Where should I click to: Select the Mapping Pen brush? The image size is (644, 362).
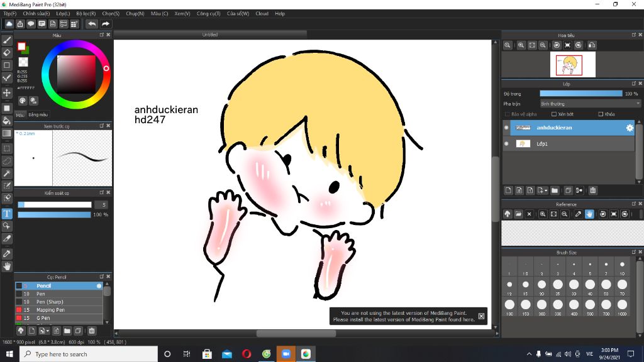(58, 310)
